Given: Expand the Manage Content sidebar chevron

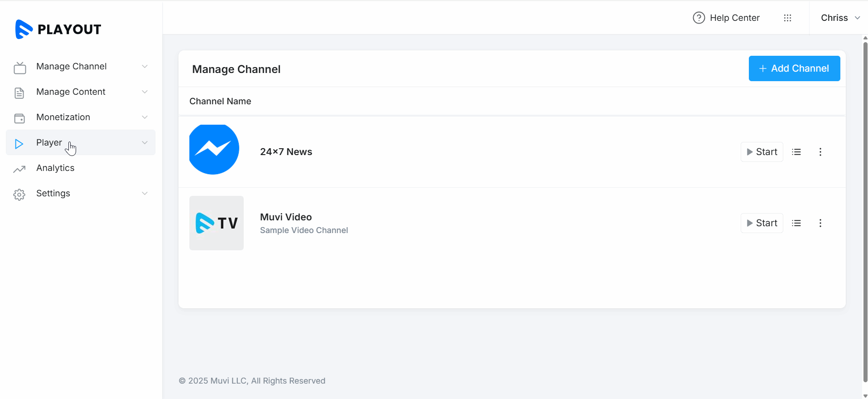Looking at the screenshot, I should coord(145,92).
